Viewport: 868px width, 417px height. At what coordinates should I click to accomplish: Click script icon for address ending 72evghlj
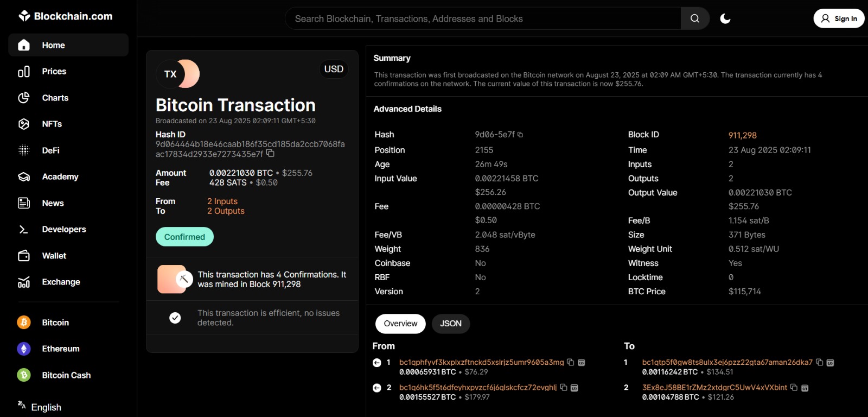tap(575, 388)
